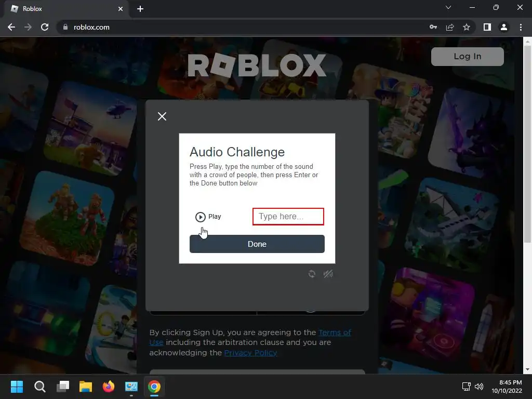
Task: Bookmark this tab with star icon
Action: point(467,27)
